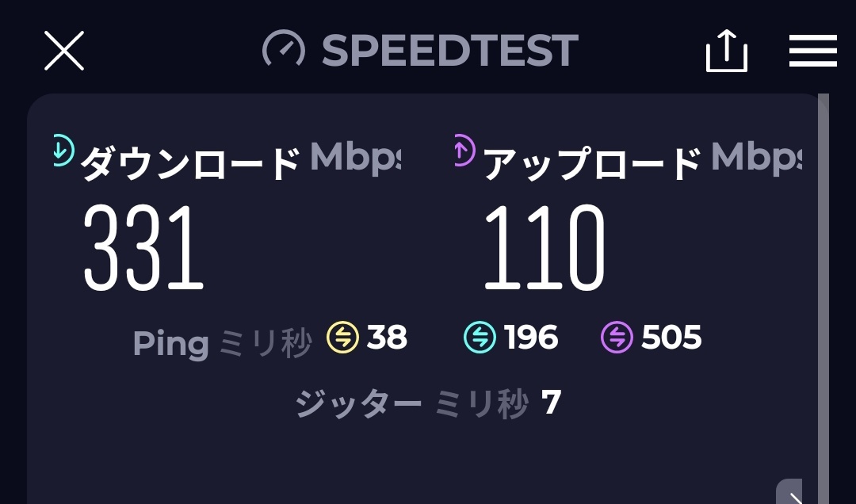856x504 pixels.
Task: Tap the cyan download latency icon
Action: point(480,338)
